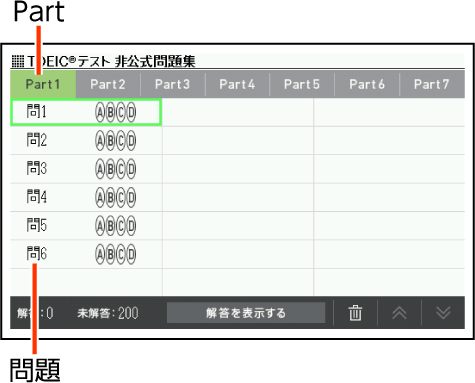Mark answer D for 問1

click(x=131, y=113)
